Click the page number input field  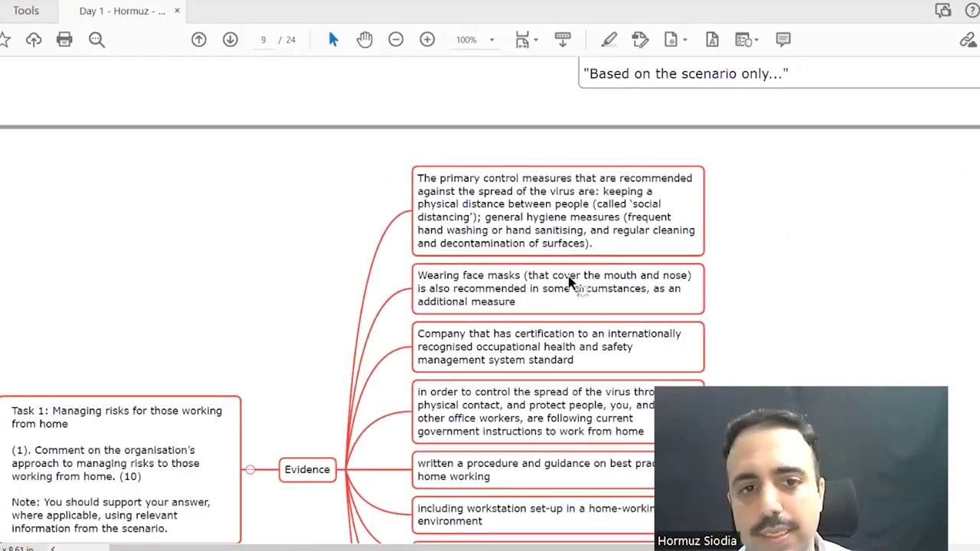pyautogui.click(x=263, y=40)
